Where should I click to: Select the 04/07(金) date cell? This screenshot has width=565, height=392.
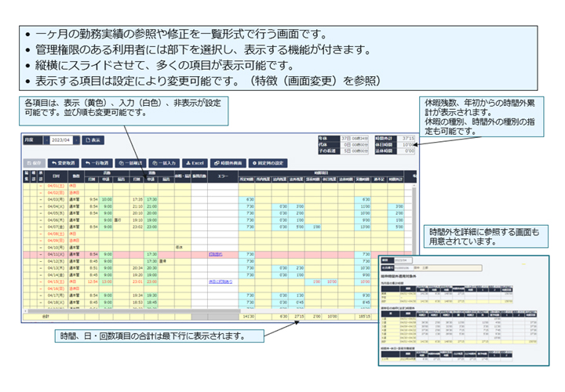pos(56,227)
